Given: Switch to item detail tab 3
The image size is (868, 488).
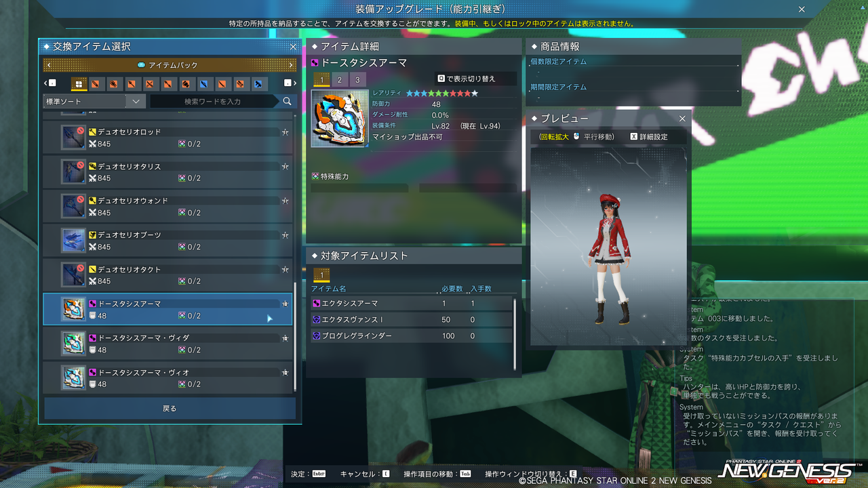Looking at the screenshot, I should [358, 80].
